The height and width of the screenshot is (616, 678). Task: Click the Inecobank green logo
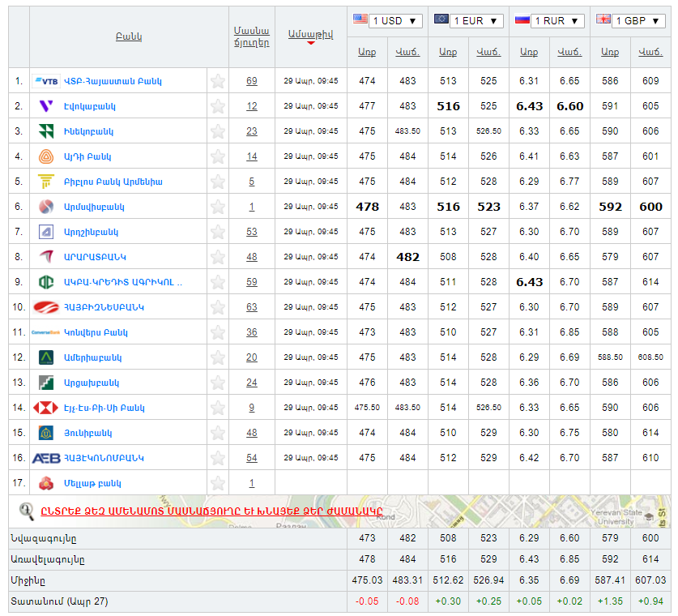click(x=46, y=131)
